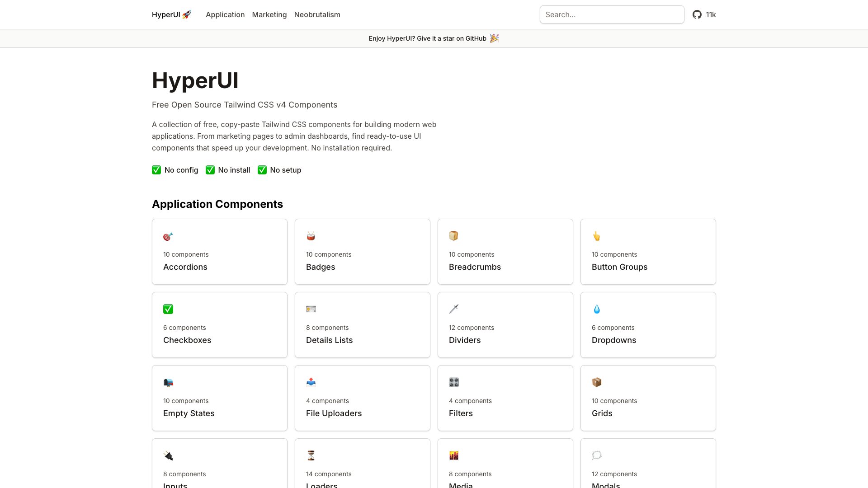
Task: Click the No install checkmark
Action: pos(209,170)
